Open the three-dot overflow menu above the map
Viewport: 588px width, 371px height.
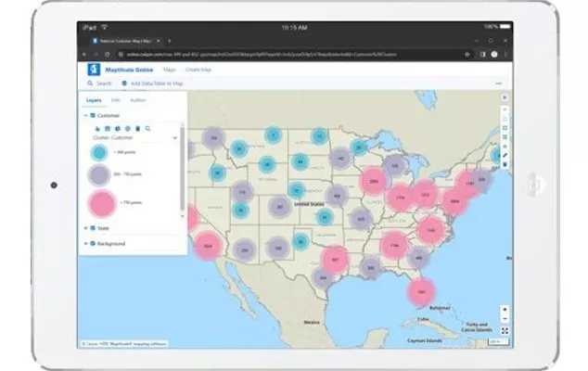(x=499, y=83)
